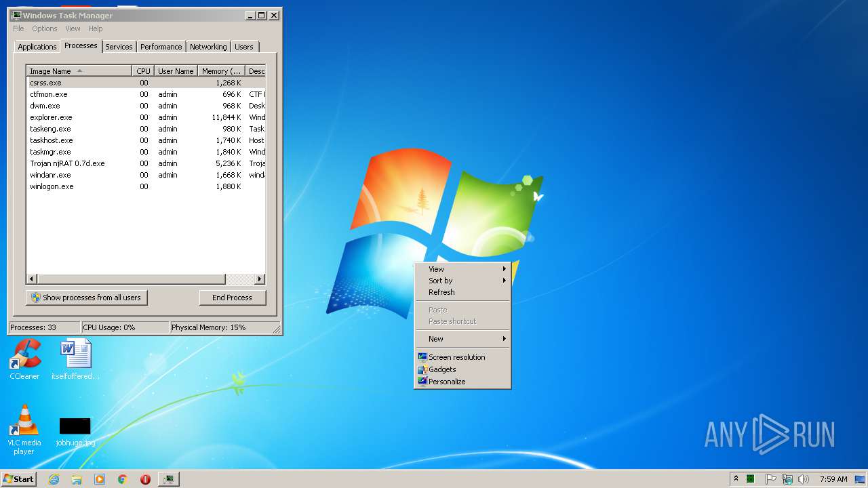The height and width of the screenshot is (488, 868).
Task: Click the green CPU meter tray icon
Action: (x=751, y=479)
